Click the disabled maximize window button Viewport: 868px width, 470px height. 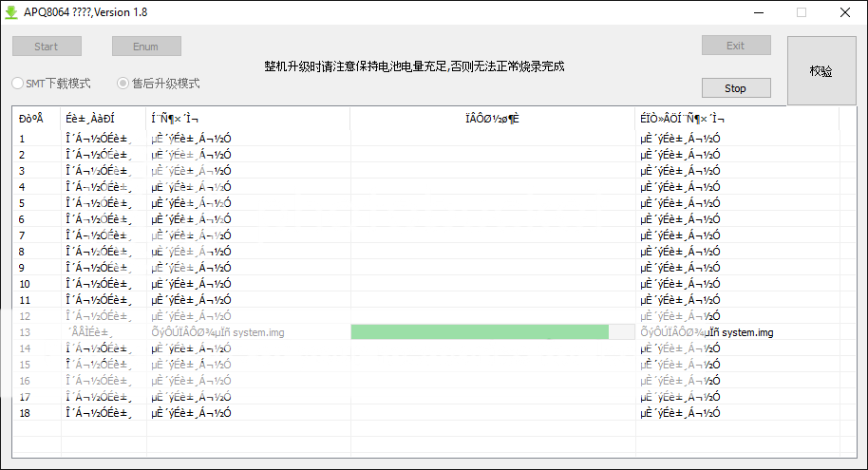(802, 12)
